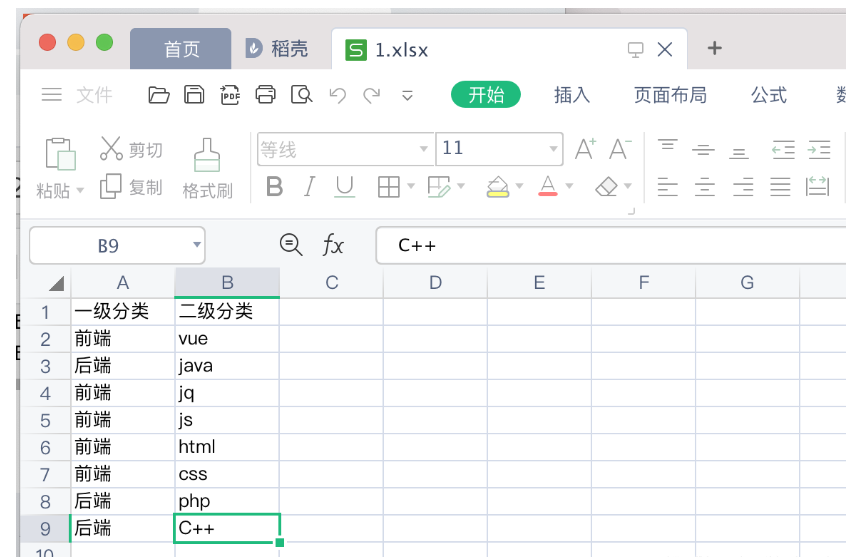The image size is (859, 557).
Task: Open the borders dropdown arrow
Action: coord(411,187)
